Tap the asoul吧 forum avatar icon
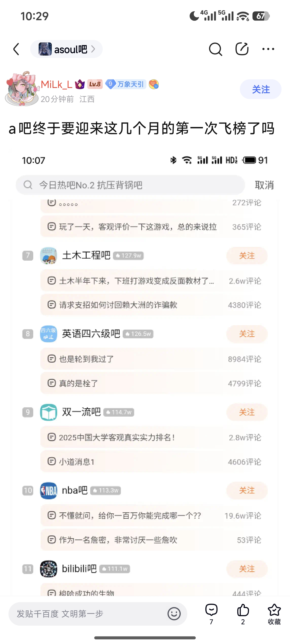290x644 pixels. (45, 49)
